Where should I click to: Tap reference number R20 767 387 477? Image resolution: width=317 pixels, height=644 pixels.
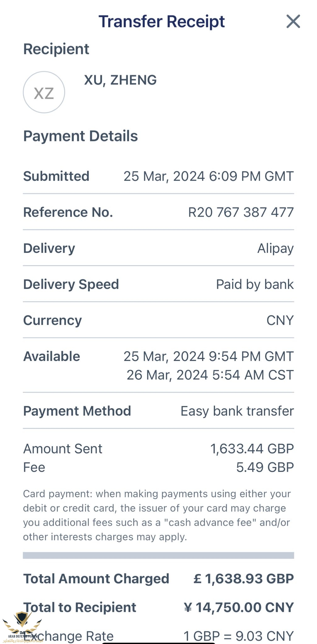[241, 212]
